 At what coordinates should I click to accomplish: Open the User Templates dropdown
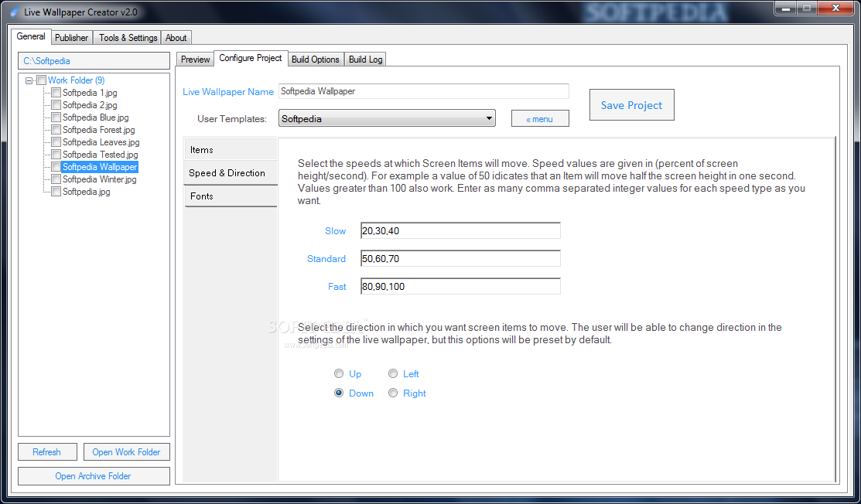[x=387, y=118]
